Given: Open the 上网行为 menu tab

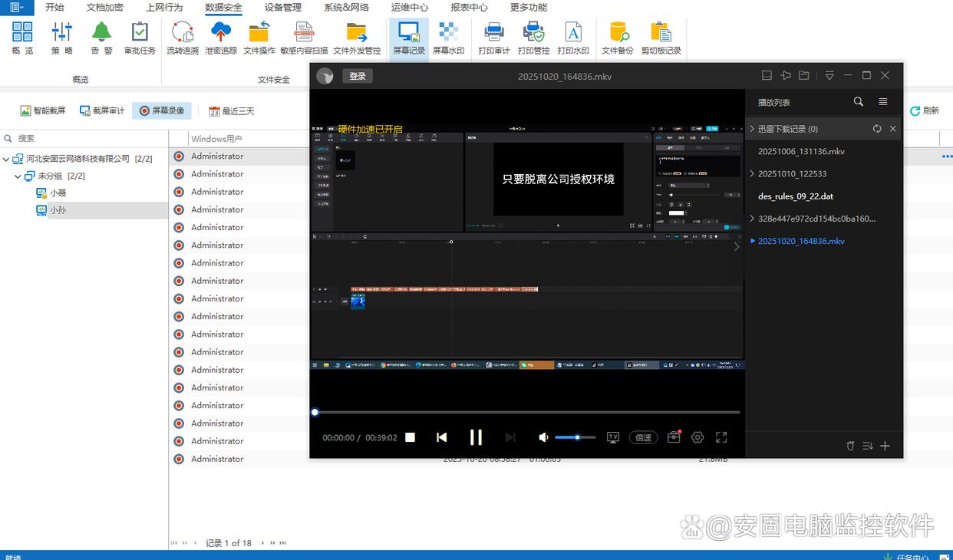Looking at the screenshot, I should pos(164,8).
